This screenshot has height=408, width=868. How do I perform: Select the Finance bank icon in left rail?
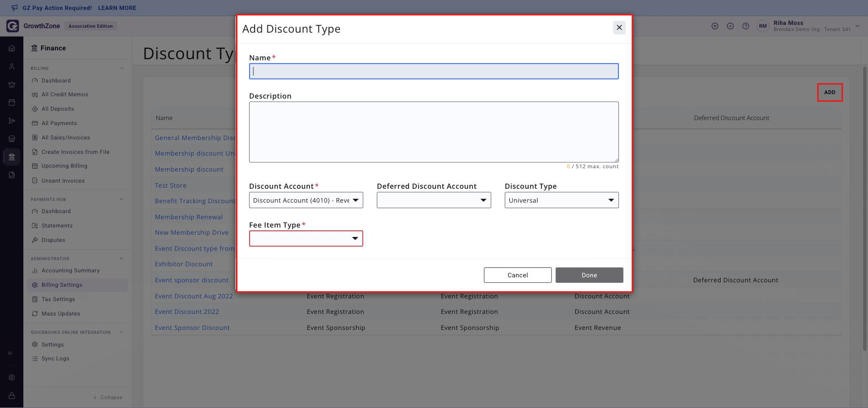12,157
